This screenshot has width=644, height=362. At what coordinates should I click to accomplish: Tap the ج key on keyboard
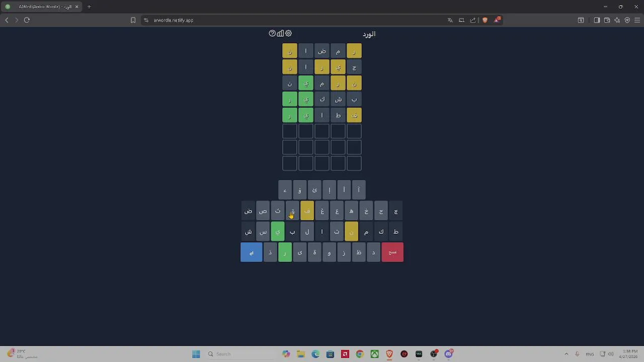click(x=395, y=211)
